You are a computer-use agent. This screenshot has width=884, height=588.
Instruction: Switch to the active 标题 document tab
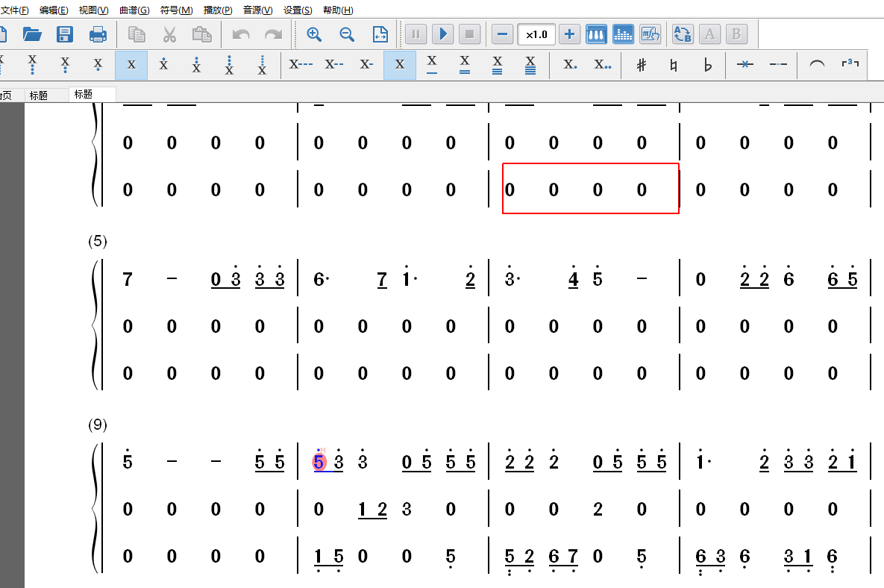(93, 94)
